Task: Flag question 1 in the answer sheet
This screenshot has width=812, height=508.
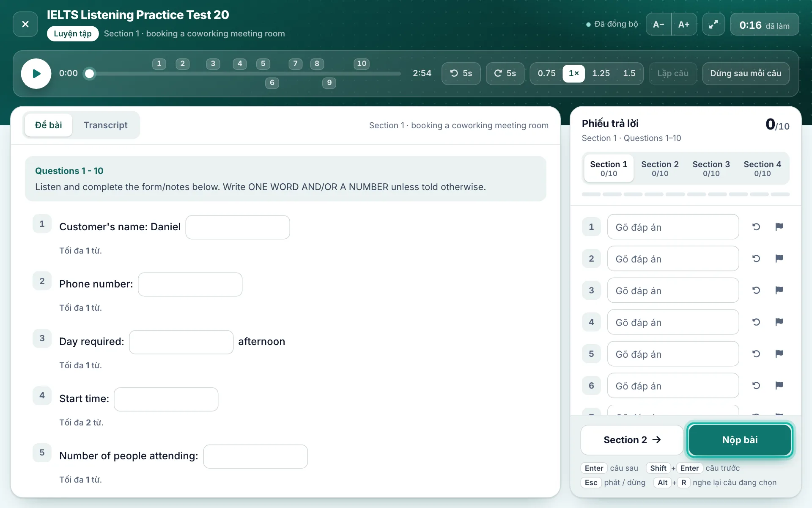Action: point(779,227)
